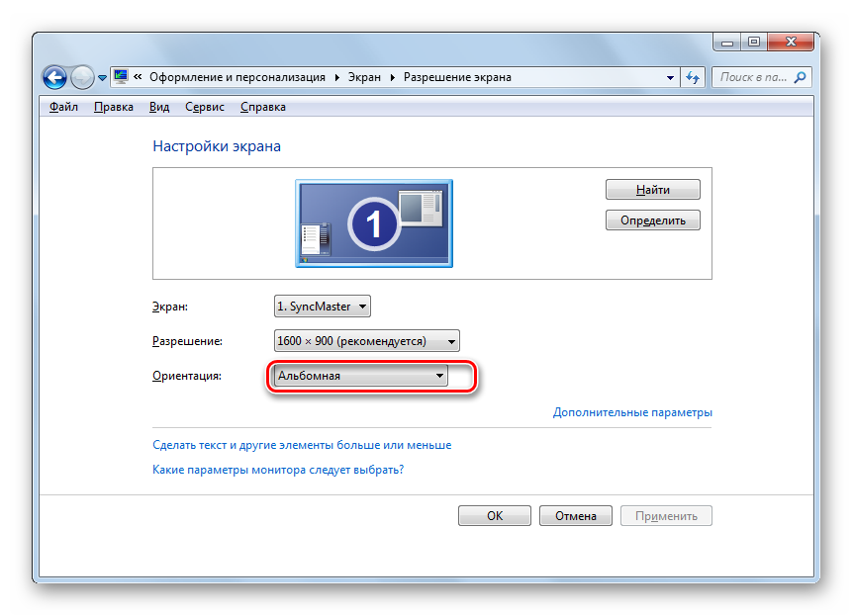Click Разрешение экрана breadcrumb
The height and width of the screenshot is (616, 853).
[457, 77]
